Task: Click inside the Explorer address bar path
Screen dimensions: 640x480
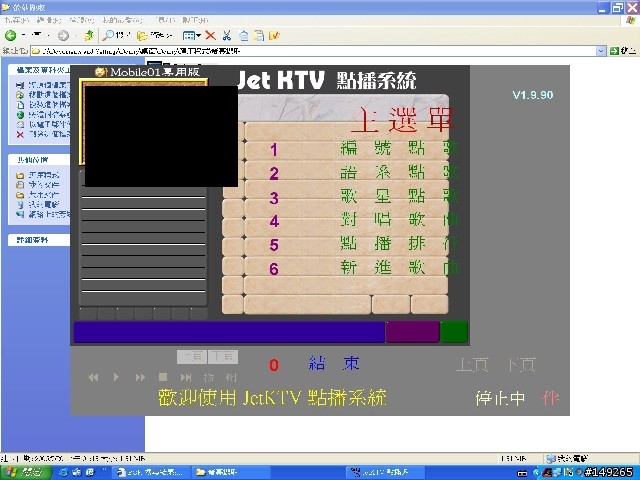Action: pyautogui.click(x=313, y=51)
